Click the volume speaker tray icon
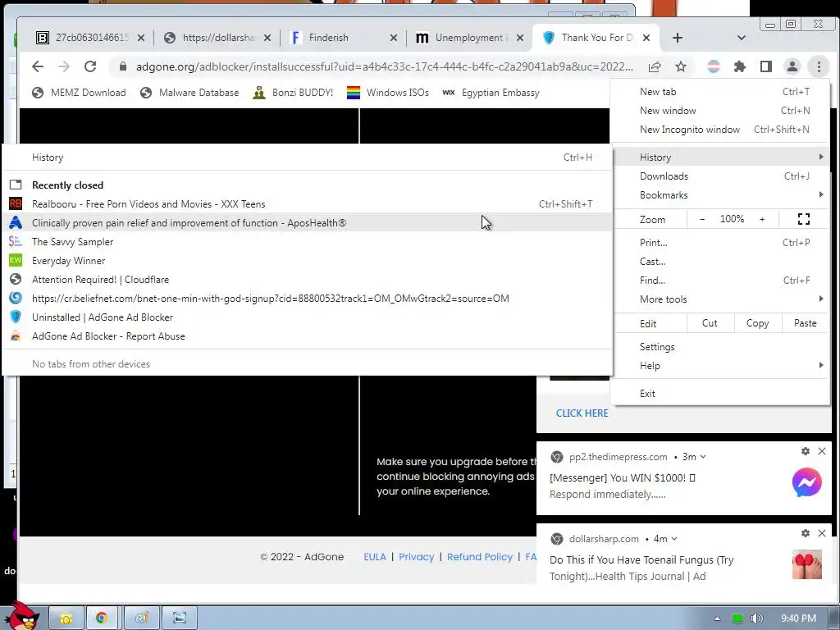 tap(756, 619)
